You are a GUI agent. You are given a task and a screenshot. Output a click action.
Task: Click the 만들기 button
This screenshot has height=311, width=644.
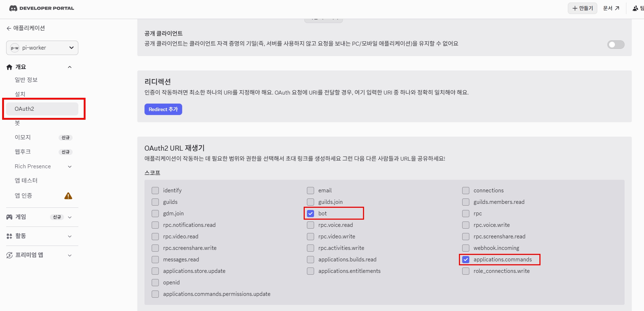(583, 8)
